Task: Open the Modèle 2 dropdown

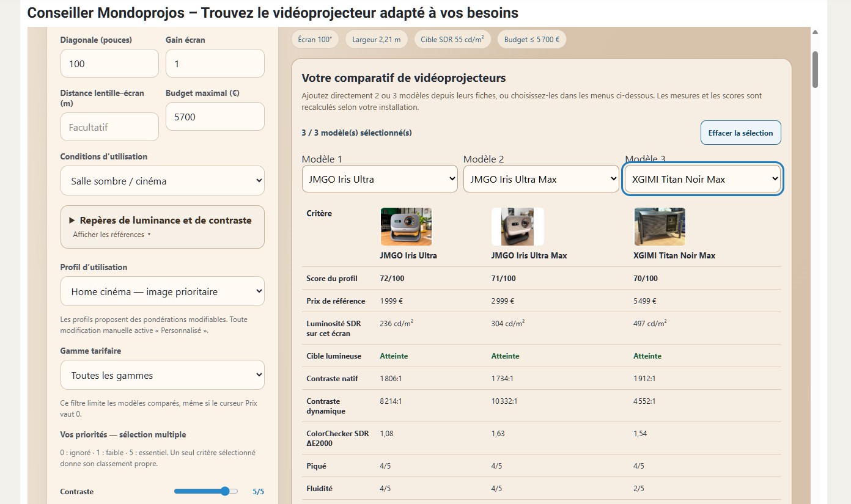Action: click(541, 179)
